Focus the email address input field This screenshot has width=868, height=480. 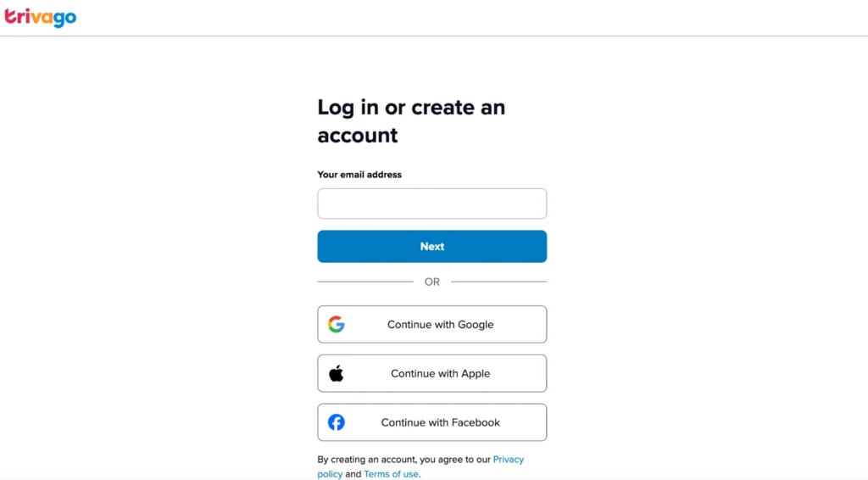[431, 204]
